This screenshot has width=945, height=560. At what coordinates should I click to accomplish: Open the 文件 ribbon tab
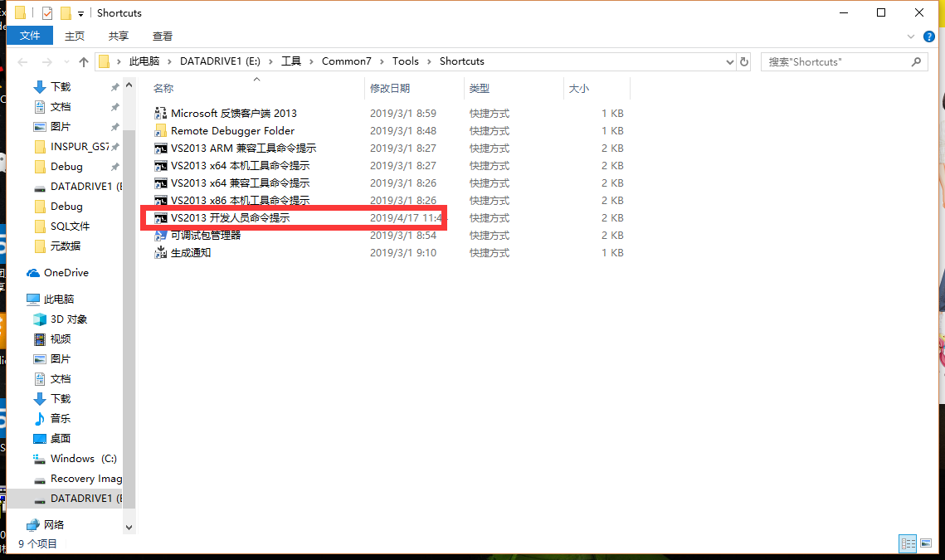(30, 36)
